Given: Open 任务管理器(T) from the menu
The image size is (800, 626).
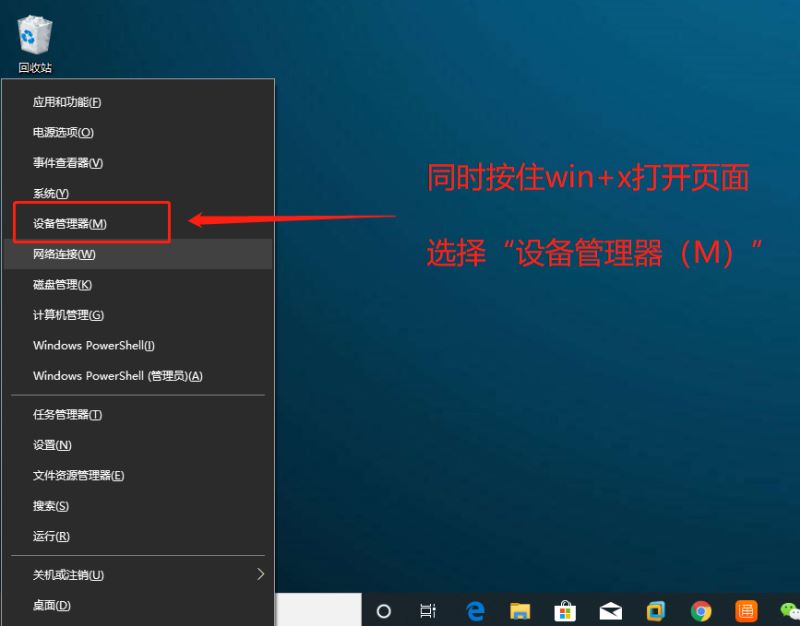Looking at the screenshot, I should point(67,415).
